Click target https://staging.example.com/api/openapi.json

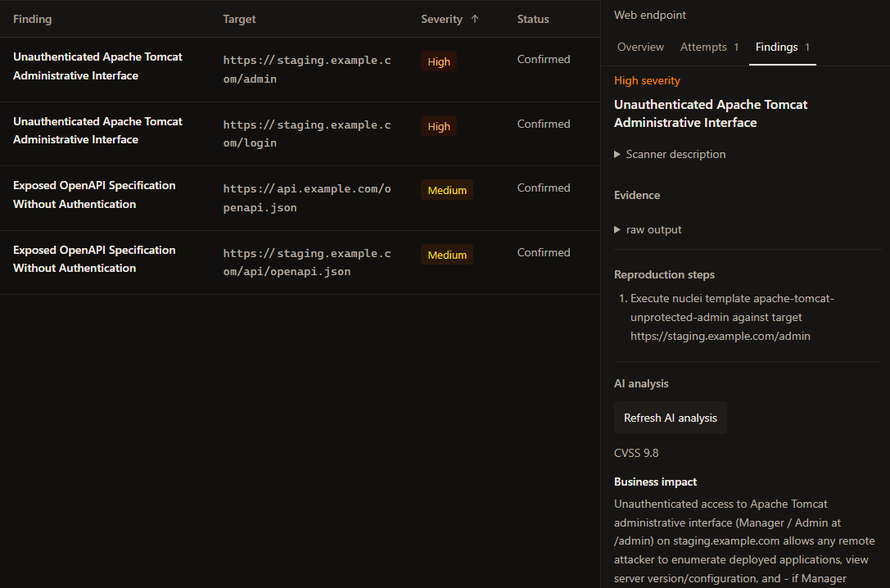307,262
